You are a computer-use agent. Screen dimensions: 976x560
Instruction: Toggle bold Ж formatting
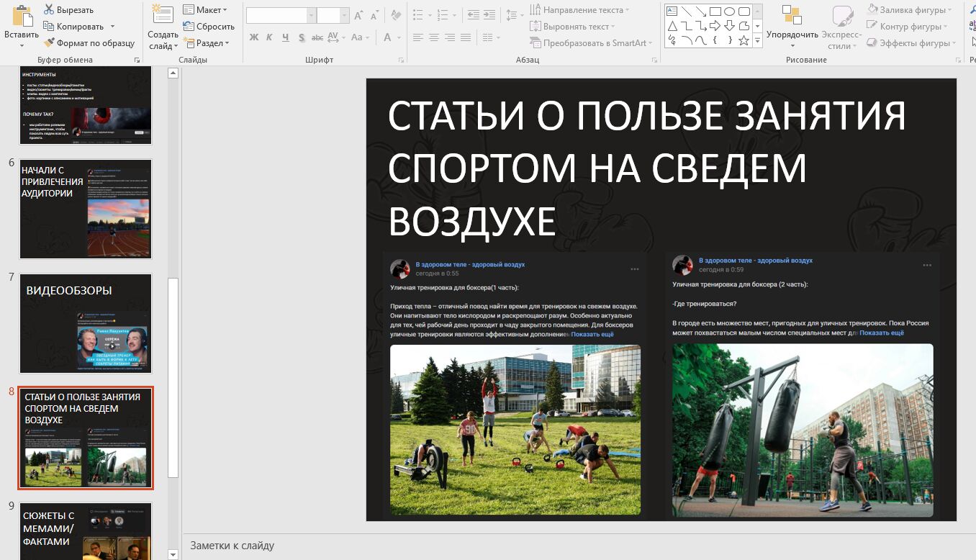[x=253, y=37]
